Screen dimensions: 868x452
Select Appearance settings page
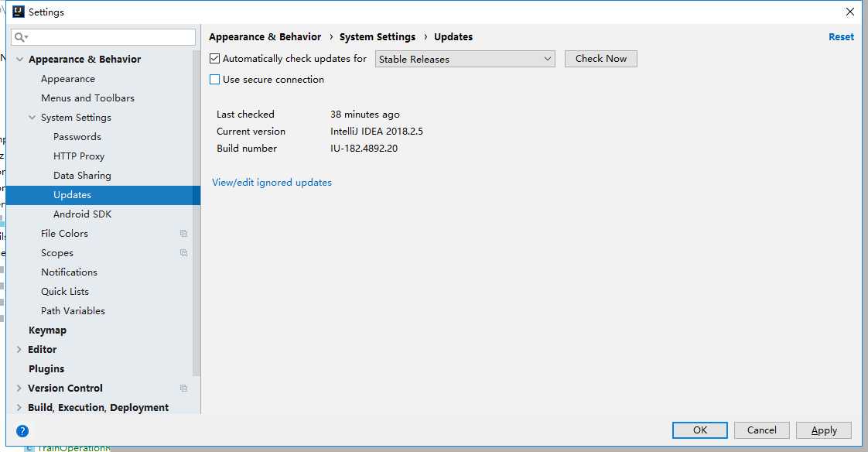click(67, 79)
